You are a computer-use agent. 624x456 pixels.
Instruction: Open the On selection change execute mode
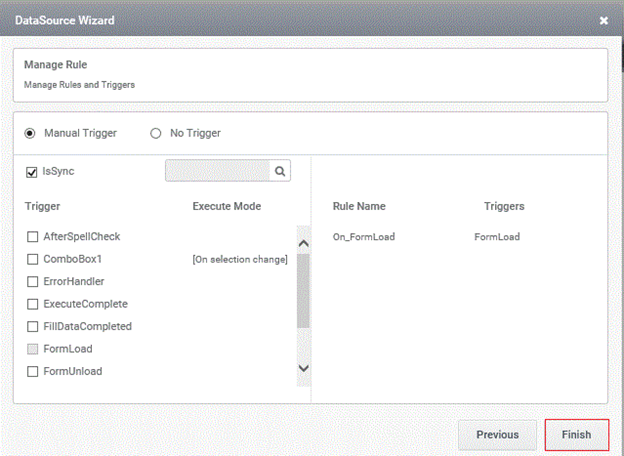[240, 259]
